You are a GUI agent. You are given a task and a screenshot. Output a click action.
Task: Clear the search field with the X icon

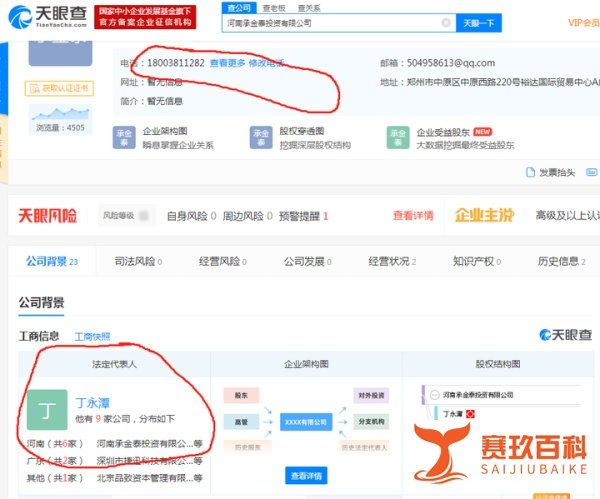(x=446, y=23)
